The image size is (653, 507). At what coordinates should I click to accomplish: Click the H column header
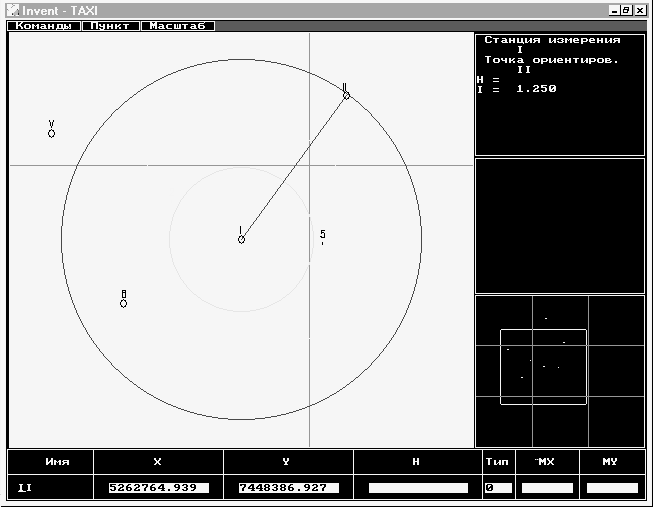coord(416,462)
